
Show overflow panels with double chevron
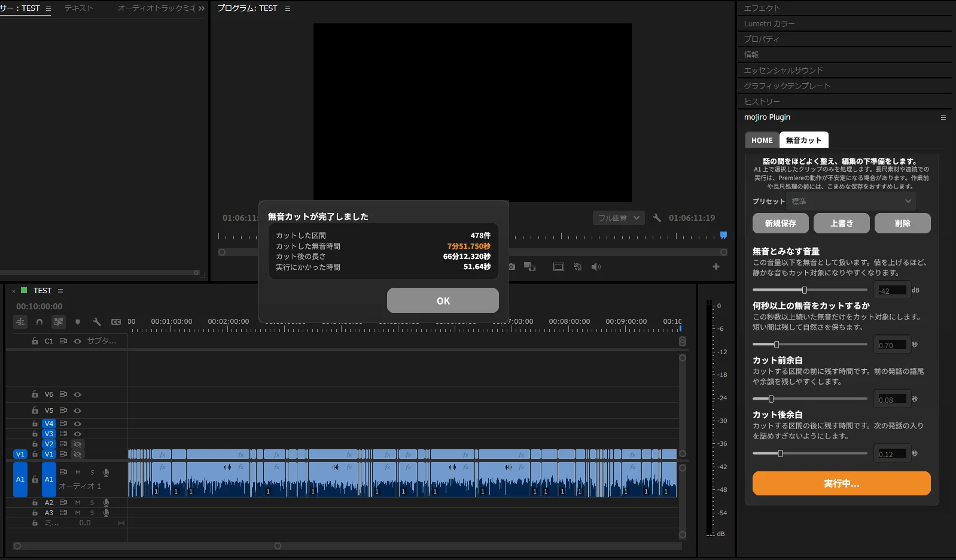(x=201, y=8)
